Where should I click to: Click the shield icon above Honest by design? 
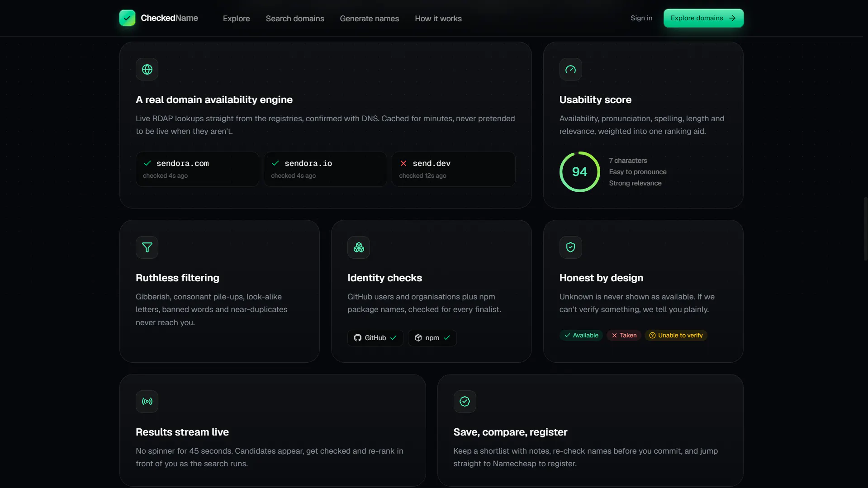[x=570, y=247]
